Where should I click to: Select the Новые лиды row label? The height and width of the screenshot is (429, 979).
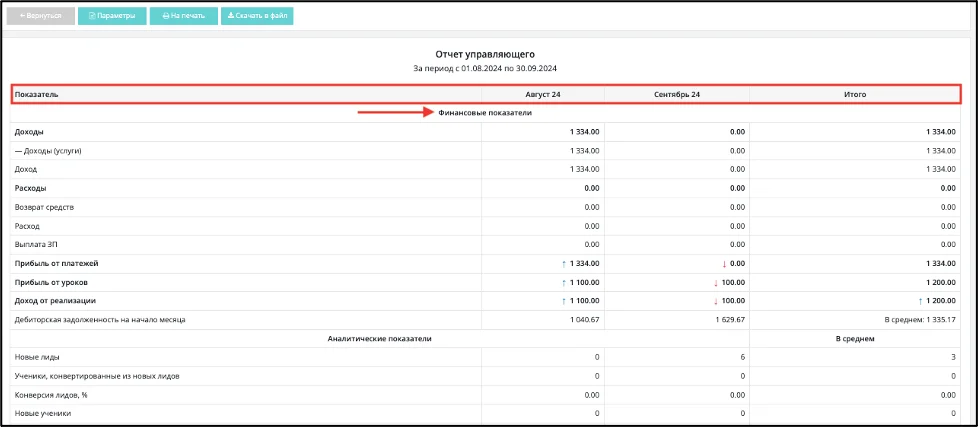click(x=32, y=357)
